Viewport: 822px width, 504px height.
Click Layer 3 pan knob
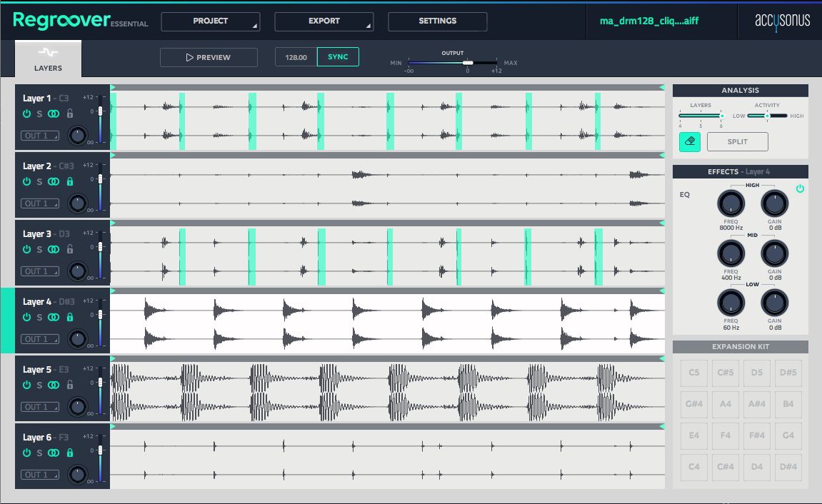pyautogui.click(x=78, y=271)
